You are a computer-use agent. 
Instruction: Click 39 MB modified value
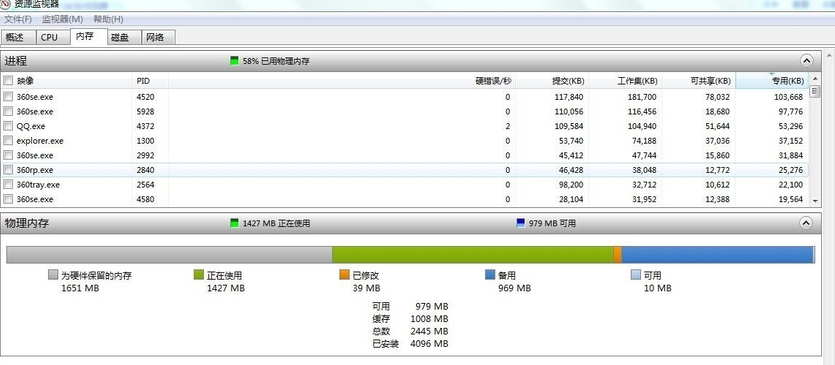366,288
